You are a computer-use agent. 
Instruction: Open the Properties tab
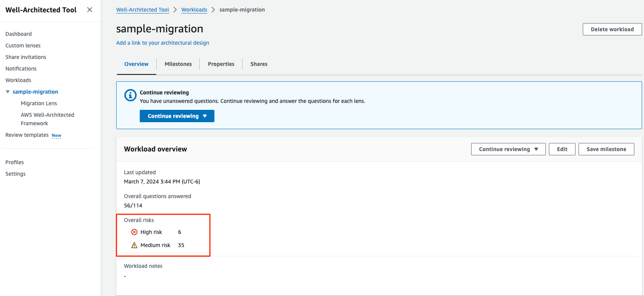click(x=221, y=64)
